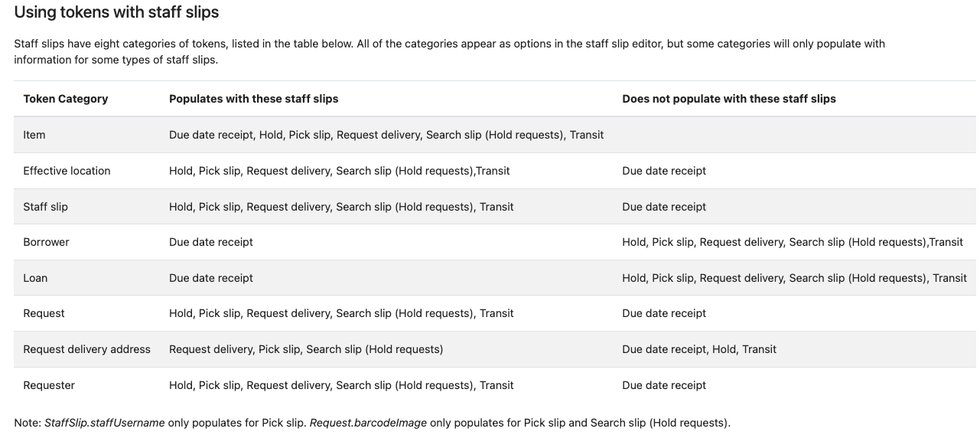Click the 'Does not populate with these staff slips' header
This screenshot has width=980, height=435.
728,99
